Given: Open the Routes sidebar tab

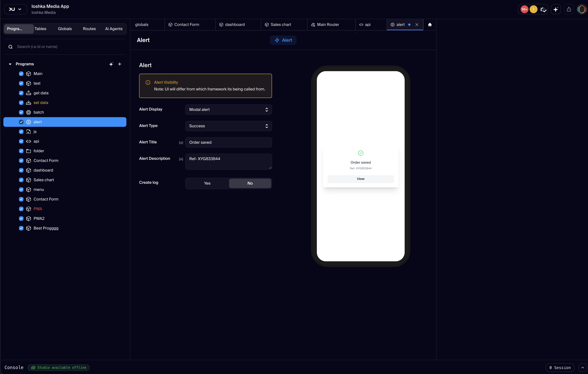Looking at the screenshot, I should [x=89, y=29].
